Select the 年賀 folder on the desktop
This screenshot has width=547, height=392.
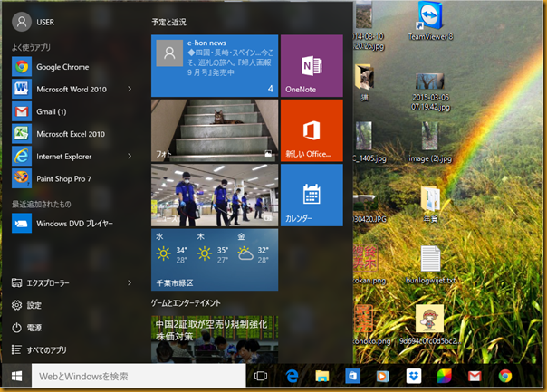[430, 205]
